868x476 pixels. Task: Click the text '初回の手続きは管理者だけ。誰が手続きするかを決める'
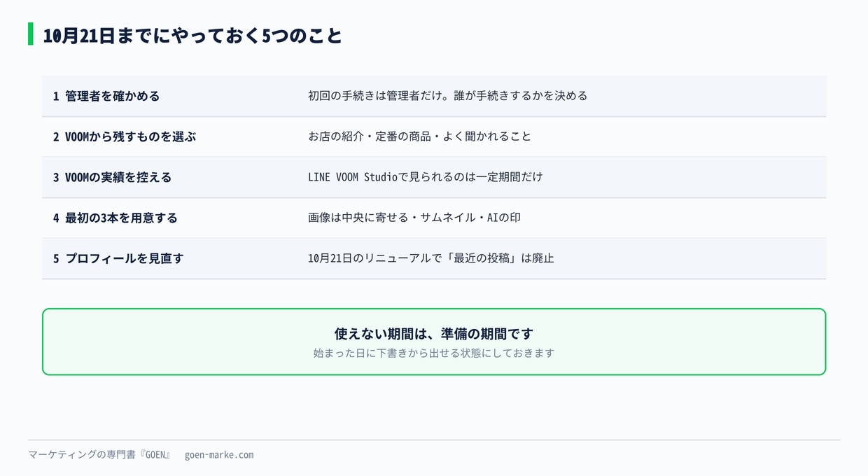pos(447,96)
